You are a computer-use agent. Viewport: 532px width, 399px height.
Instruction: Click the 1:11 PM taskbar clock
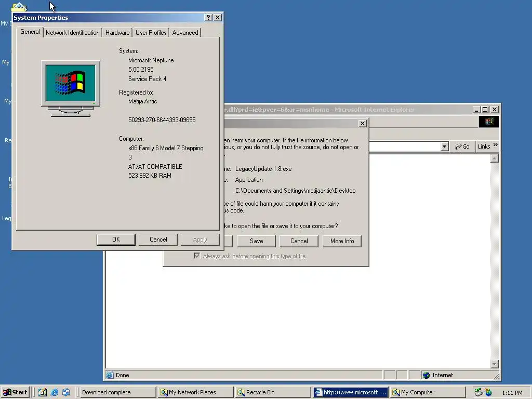pyautogui.click(x=512, y=393)
